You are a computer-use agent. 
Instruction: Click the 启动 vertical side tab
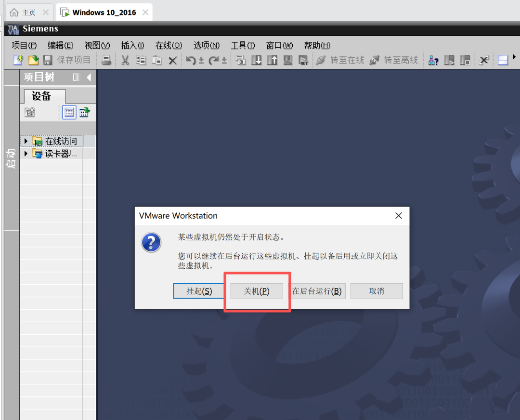(x=11, y=158)
